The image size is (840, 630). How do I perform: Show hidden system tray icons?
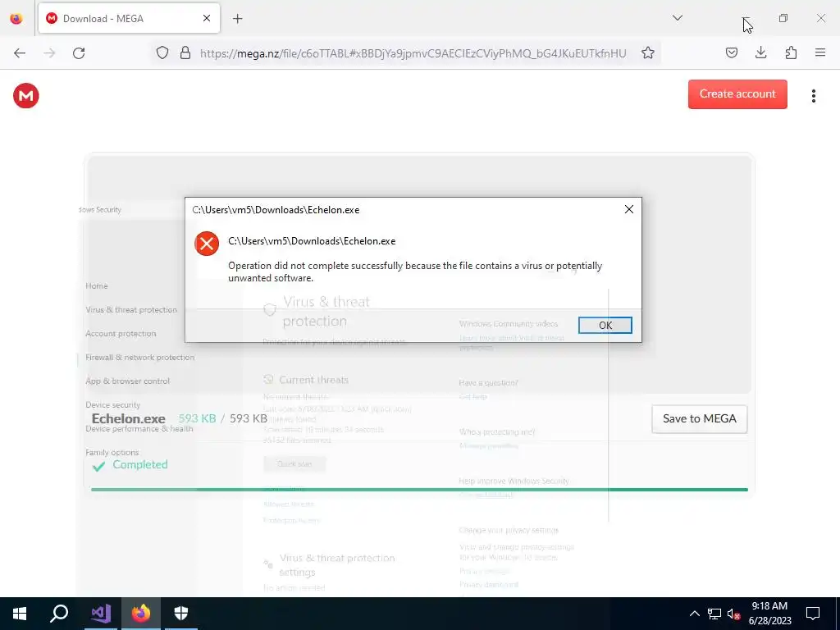pos(694,614)
